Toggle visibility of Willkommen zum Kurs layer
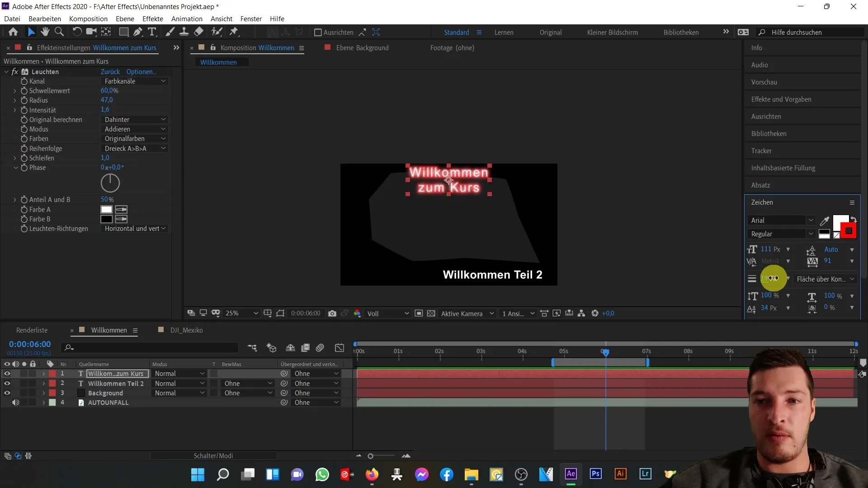The height and width of the screenshot is (488, 868). point(7,374)
